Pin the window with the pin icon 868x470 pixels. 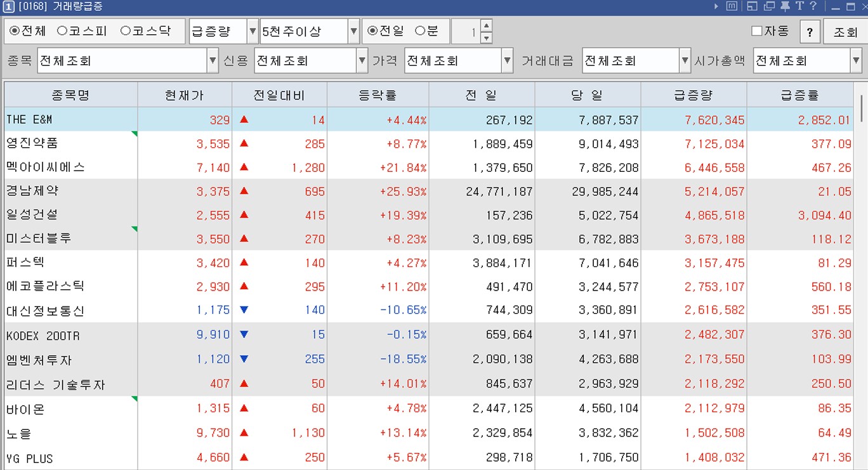786,6
